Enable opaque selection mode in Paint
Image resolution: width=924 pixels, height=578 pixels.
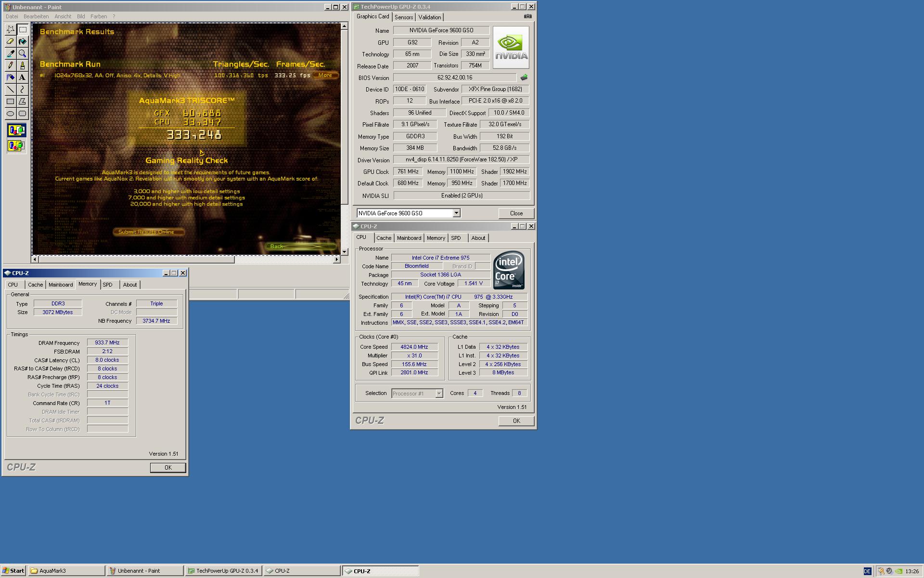coord(16,130)
